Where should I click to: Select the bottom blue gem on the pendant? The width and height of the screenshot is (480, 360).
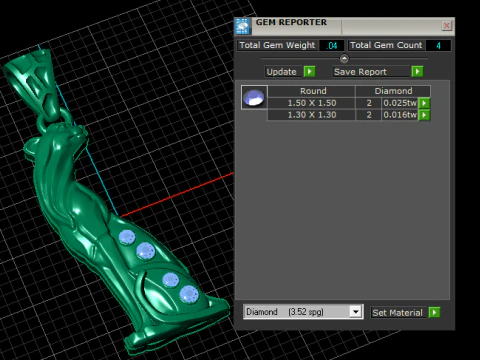click(189, 294)
